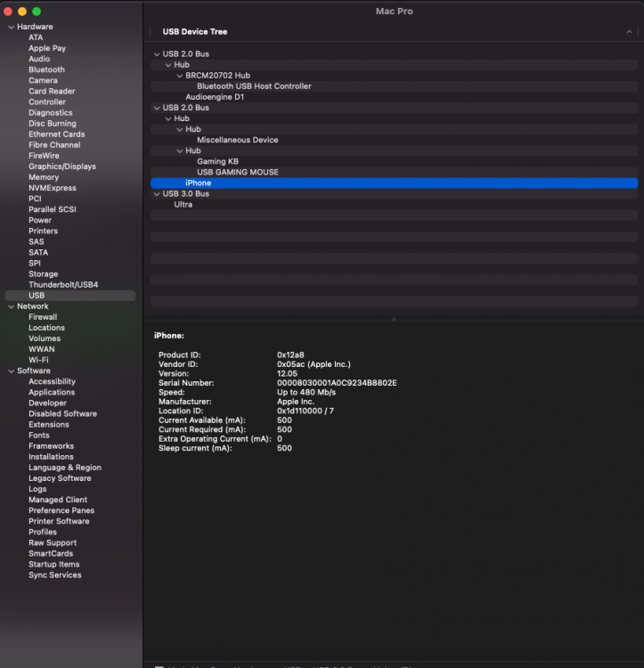Open Ethernet Cards in the sidebar

(x=57, y=134)
